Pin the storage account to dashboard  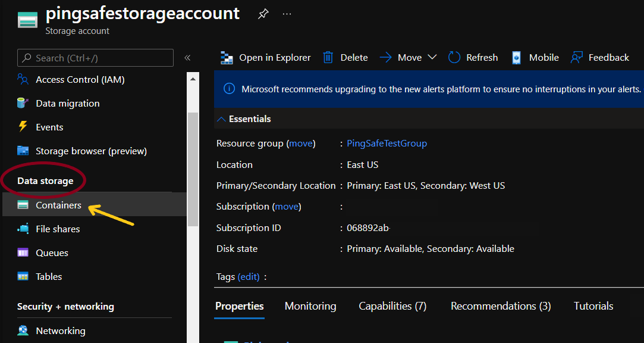pyautogui.click(x=263, y=14)
